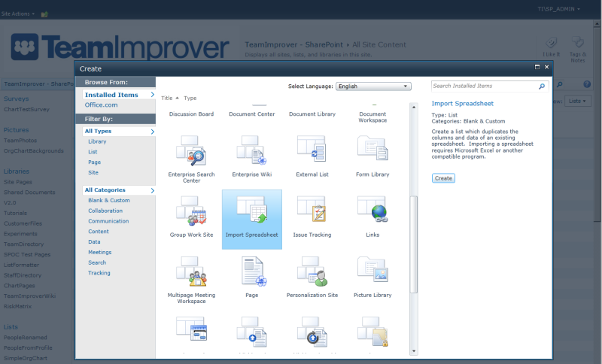Pick the Multipage Meeting Workspace icon
Viewport: 602px width, 364px height.
pos(191,271)
